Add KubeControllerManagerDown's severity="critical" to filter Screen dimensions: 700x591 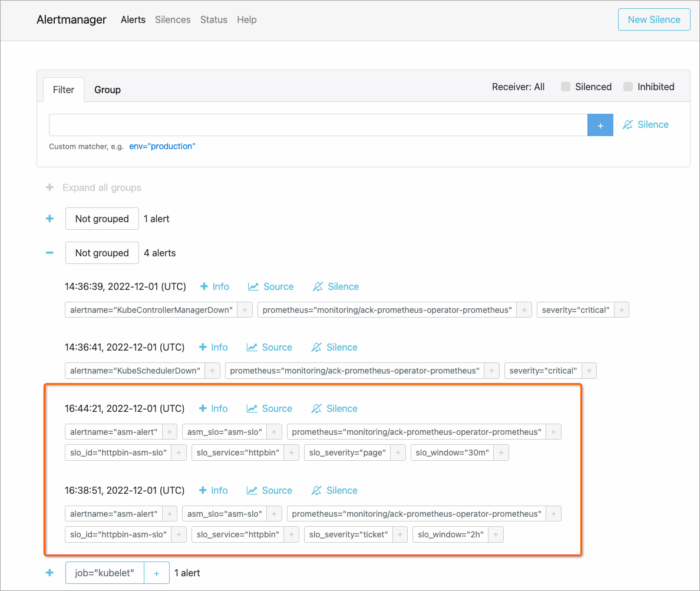point(622,310)
